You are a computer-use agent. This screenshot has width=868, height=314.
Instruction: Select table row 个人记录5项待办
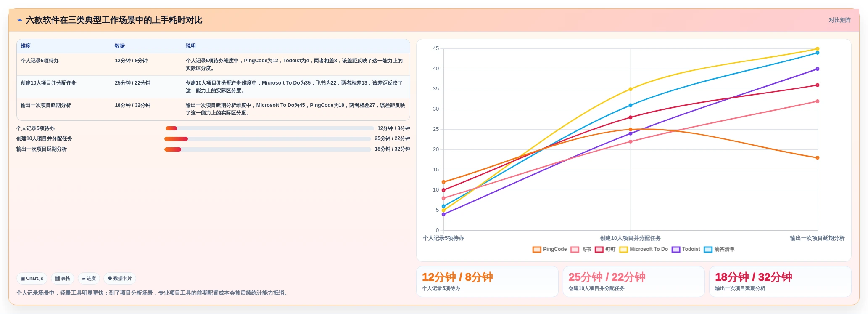coord(213,64)
